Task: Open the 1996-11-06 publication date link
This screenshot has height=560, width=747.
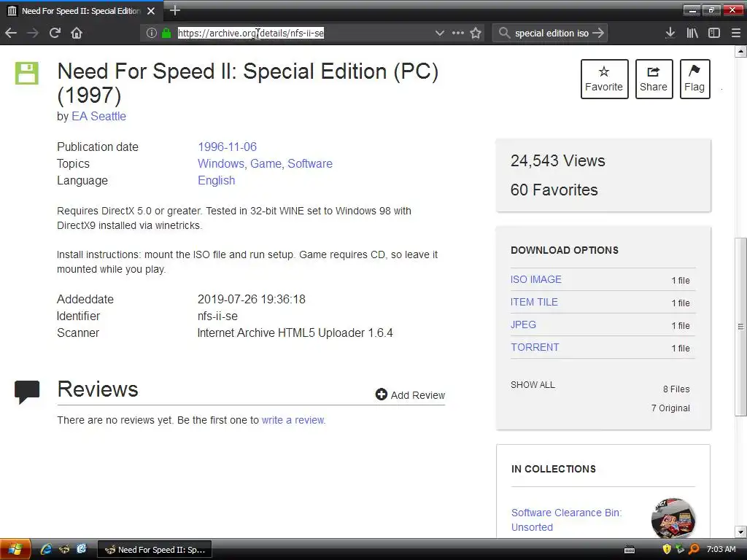Action: [228, 147]
